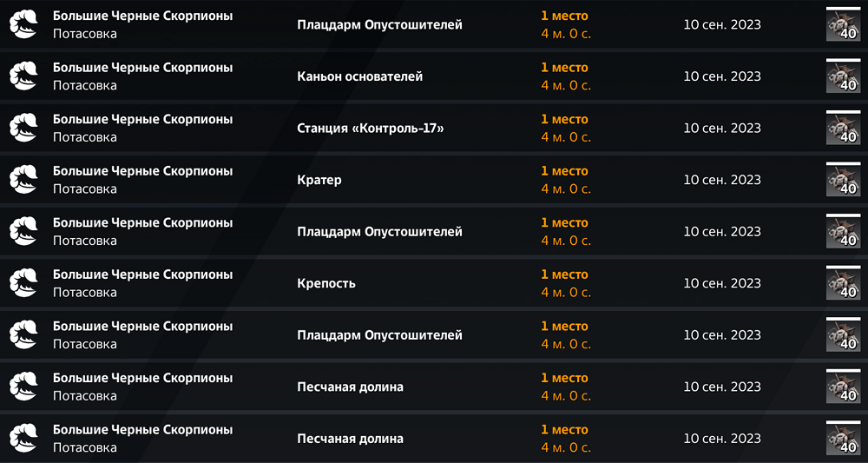The width and height of the screenshot is (868, 463).
Task: Open the level 40 robot thumbnail for the Кратер match
Action: point(841,180)
